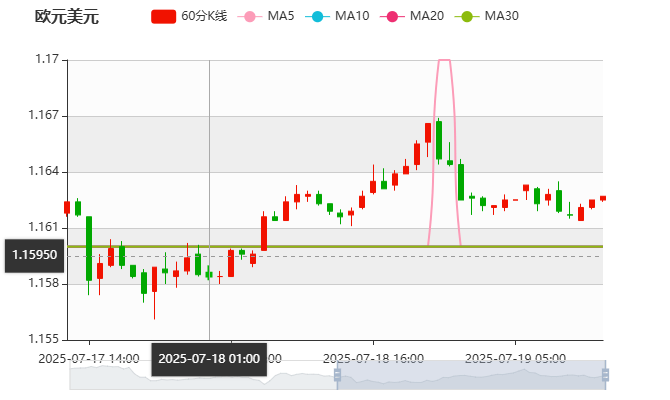Screen dimensions: 670x400
Task: Click the 1.155 y-axis label
Action: point(44,339)
